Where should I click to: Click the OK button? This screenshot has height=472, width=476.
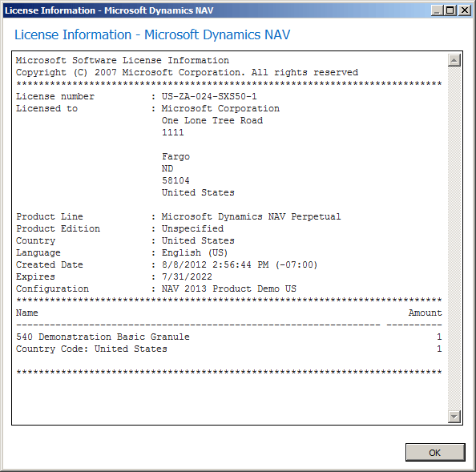435,452
